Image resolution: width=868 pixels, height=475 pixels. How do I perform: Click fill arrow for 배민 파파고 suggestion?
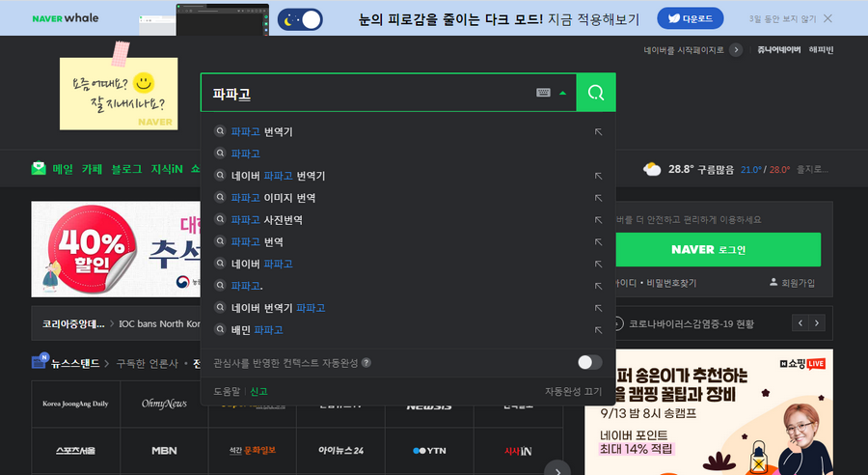tap(598, 330)
